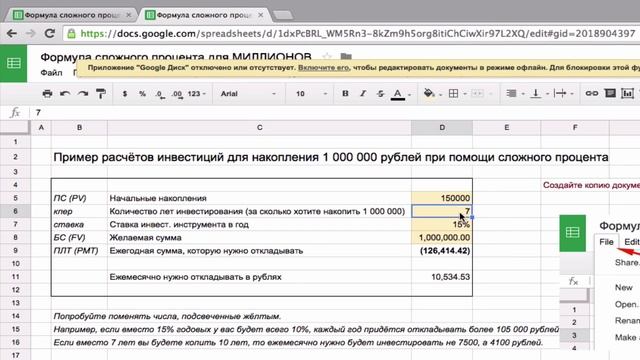The image size is (640, 360).
Task: Reload the current page
Action: coord(49,33)
